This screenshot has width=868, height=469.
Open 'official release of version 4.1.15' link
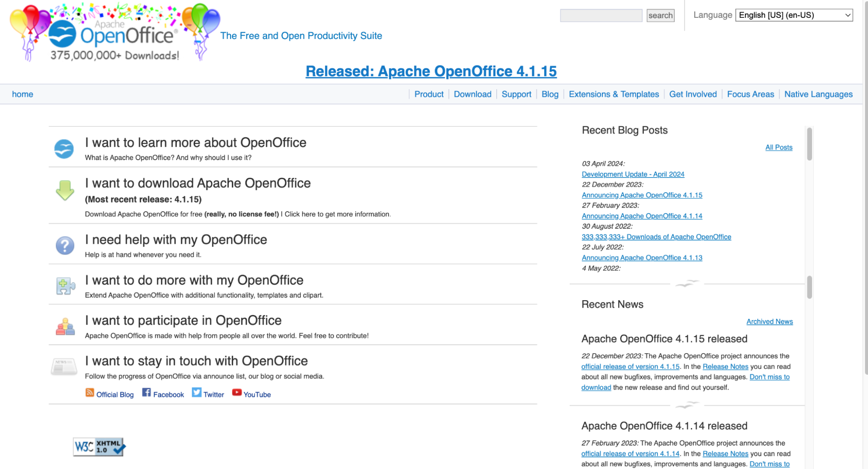pos(630,367)
